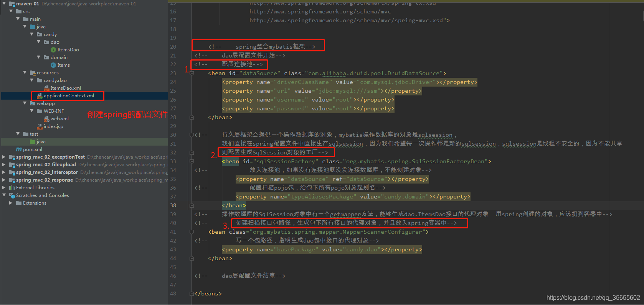Collapse the dao package node
Screen dimensions: 644x305
point(38,42)
